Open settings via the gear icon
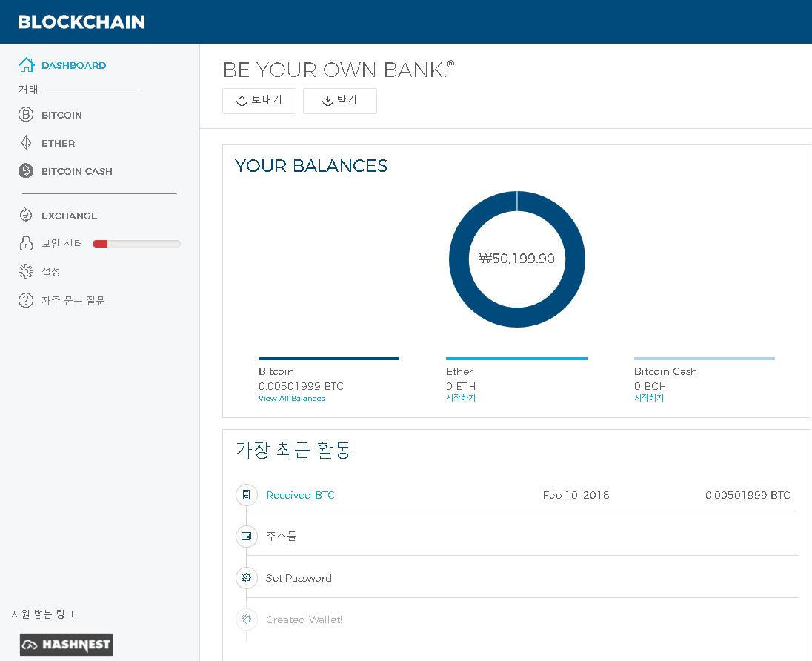 tap(26, 272)
